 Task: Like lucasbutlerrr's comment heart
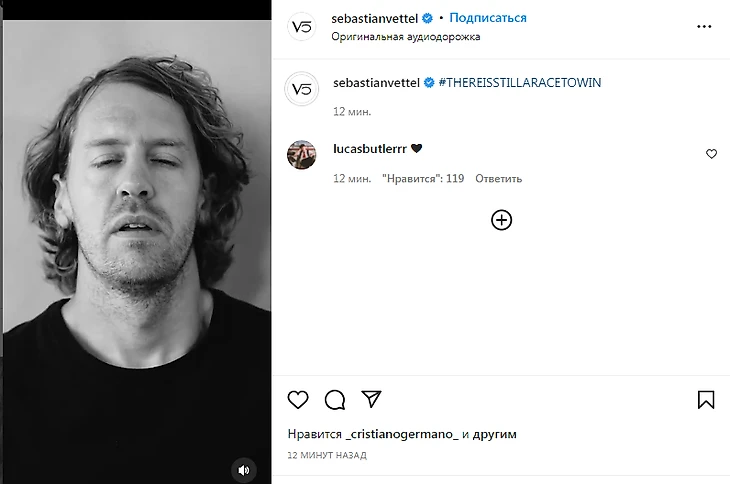(x=711, y=154)
